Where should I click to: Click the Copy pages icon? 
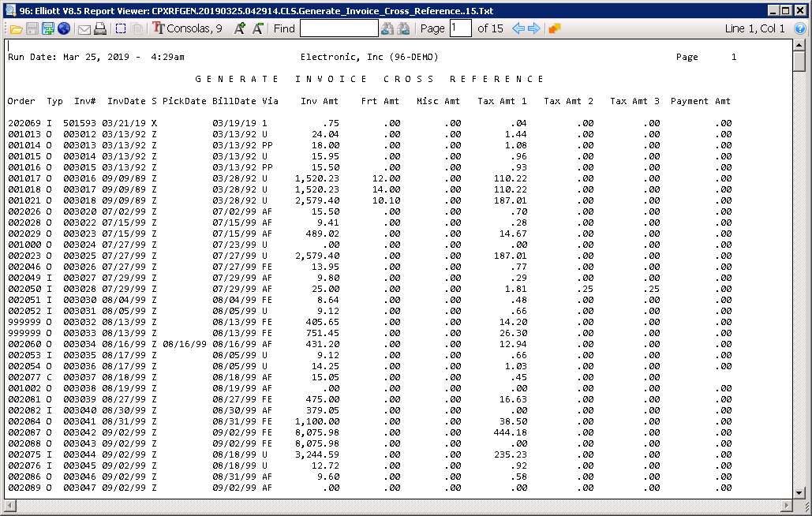click(x=137, y=29)
